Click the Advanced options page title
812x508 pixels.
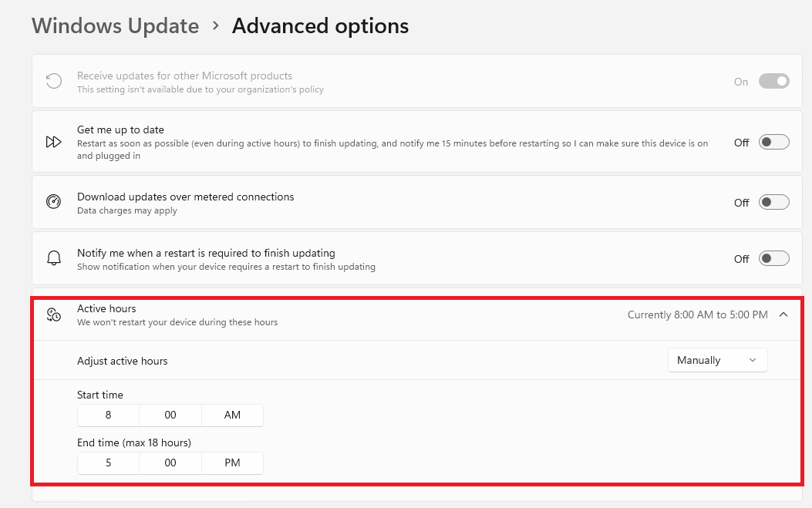coord(320,26)
